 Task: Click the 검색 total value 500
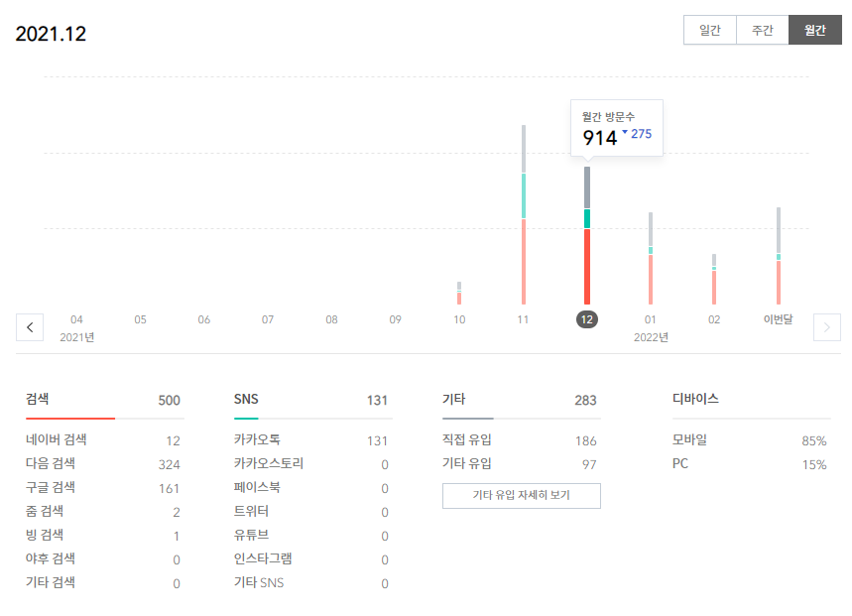tap(169, 401)
